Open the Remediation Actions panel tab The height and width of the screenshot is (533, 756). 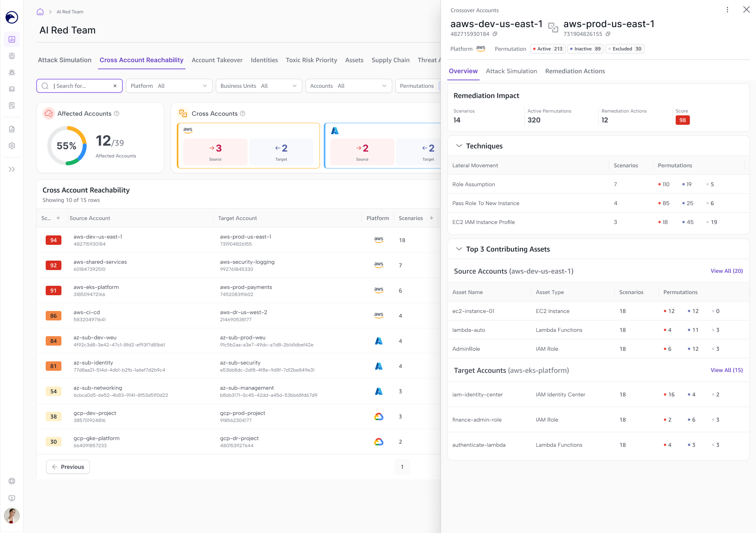coord(575,71)
